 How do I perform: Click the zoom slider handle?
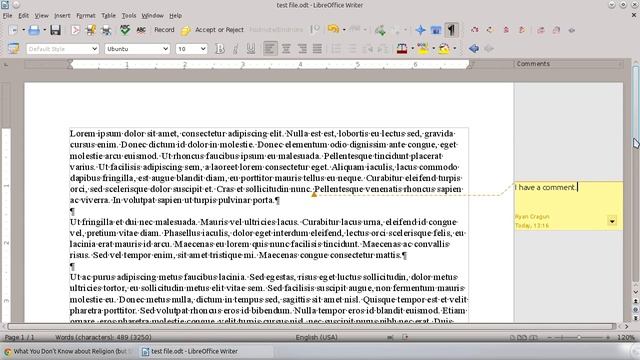coord(579,338)
